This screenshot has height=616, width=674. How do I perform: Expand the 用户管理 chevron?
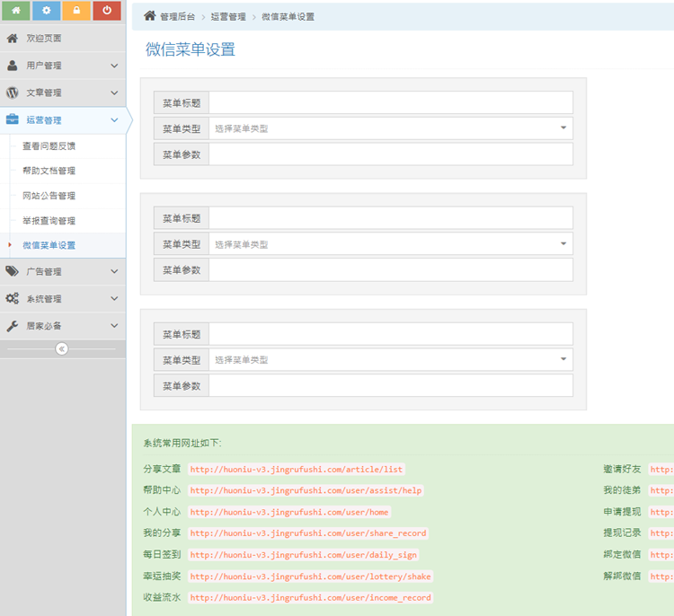click(114, 66)
